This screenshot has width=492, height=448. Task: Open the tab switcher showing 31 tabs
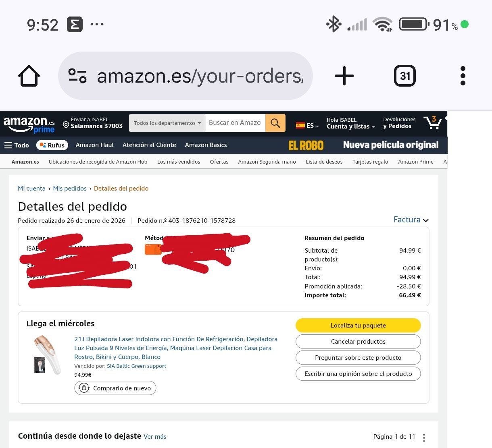pos(404,76)
